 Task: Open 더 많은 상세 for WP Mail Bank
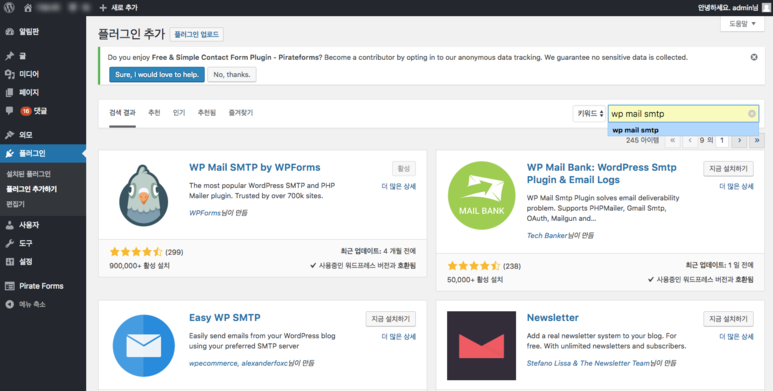coord(737,186)
